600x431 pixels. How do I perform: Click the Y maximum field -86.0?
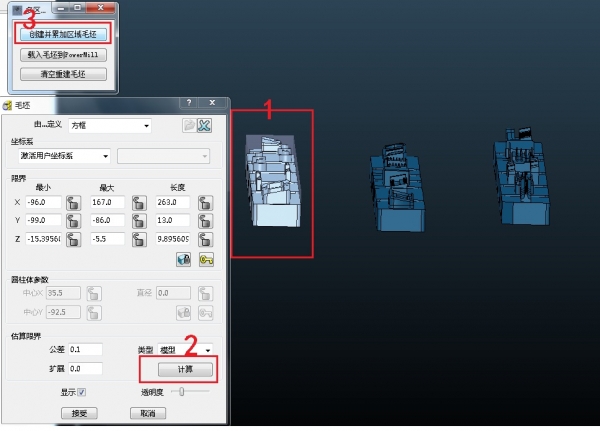108,220
